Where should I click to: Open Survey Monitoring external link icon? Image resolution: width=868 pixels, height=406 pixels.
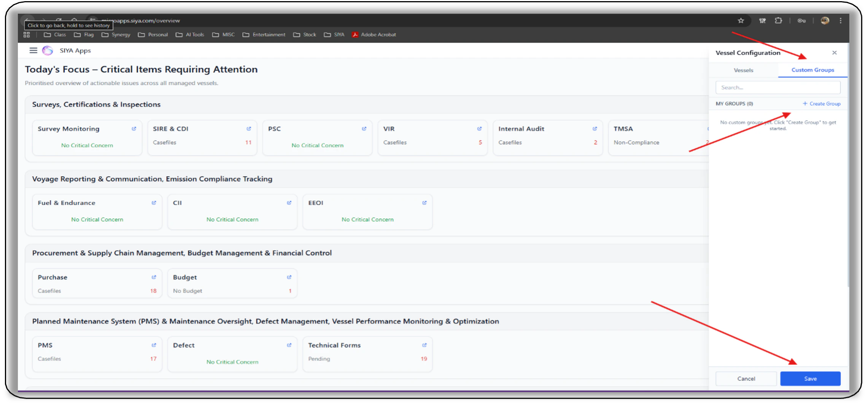pos(134,129)
